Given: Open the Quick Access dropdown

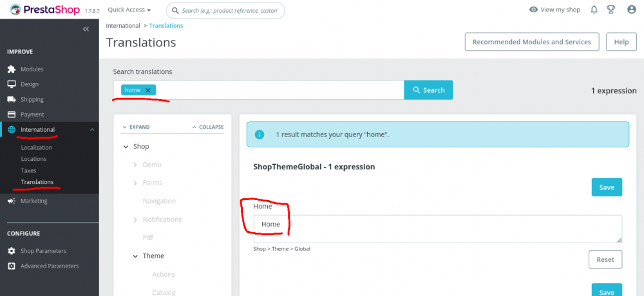Looking at the screenshot, I should click(x=129, y=10).
